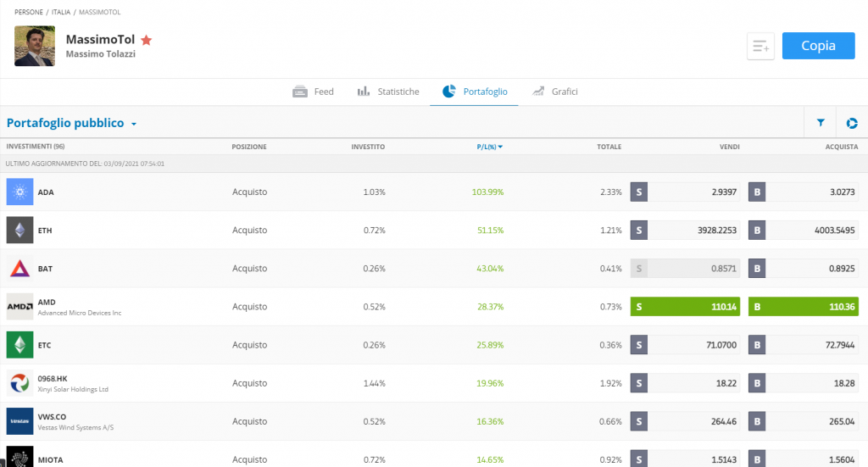This screenshot has width=868, height=467.
Task: Click the ADA Cardano logo icon
Action: [x=20, y=192]
